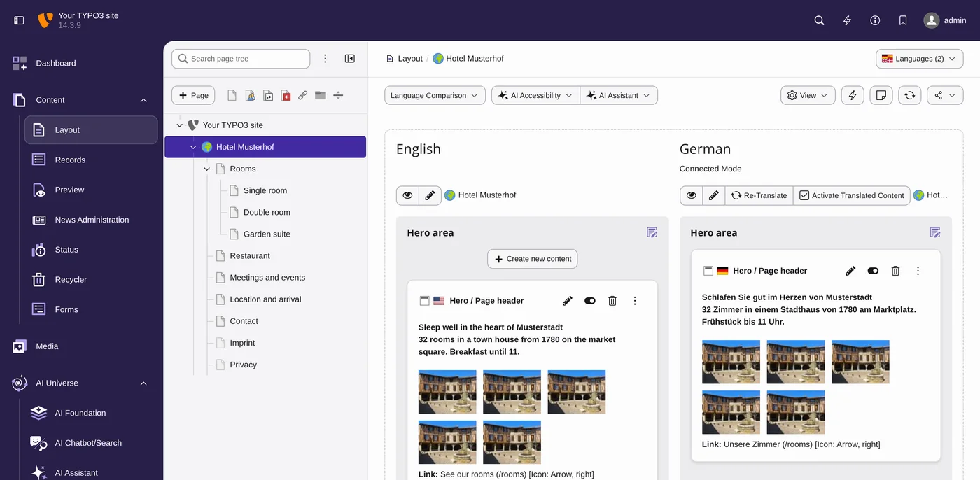Collapse Your TYPO3 site tree node
Screen dimensions: 980x480
click(x=179, y=125)
